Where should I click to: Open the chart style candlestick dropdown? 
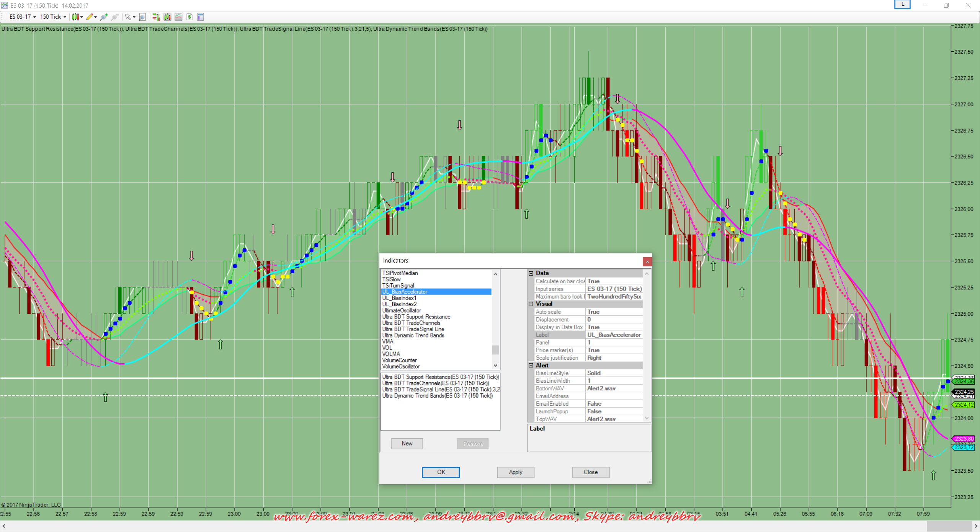click(x=77, y=17)
